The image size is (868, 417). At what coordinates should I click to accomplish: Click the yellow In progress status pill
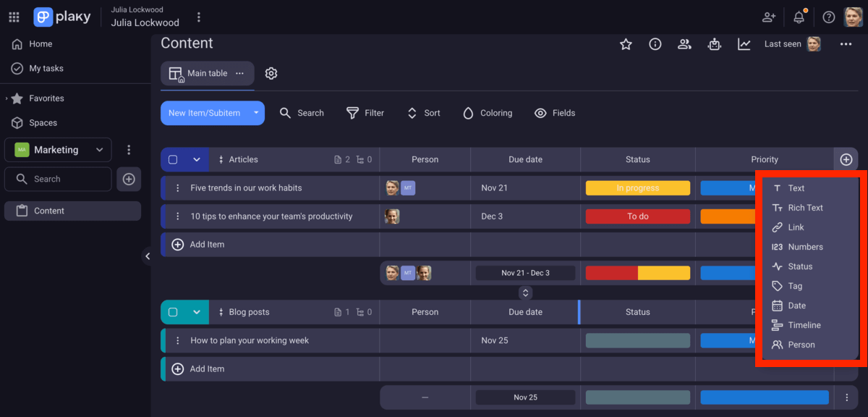coord(637,188)
